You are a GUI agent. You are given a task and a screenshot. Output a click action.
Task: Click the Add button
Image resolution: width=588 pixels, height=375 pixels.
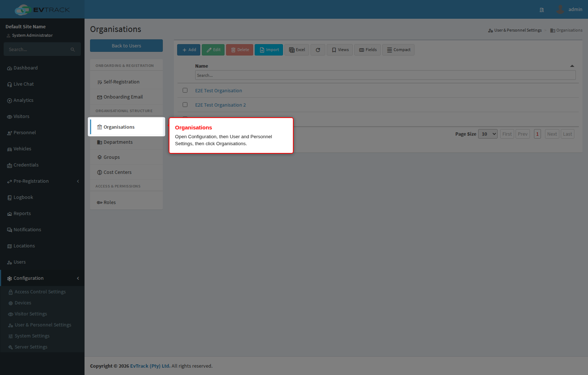pyautogui.click(x=189, y=50)
